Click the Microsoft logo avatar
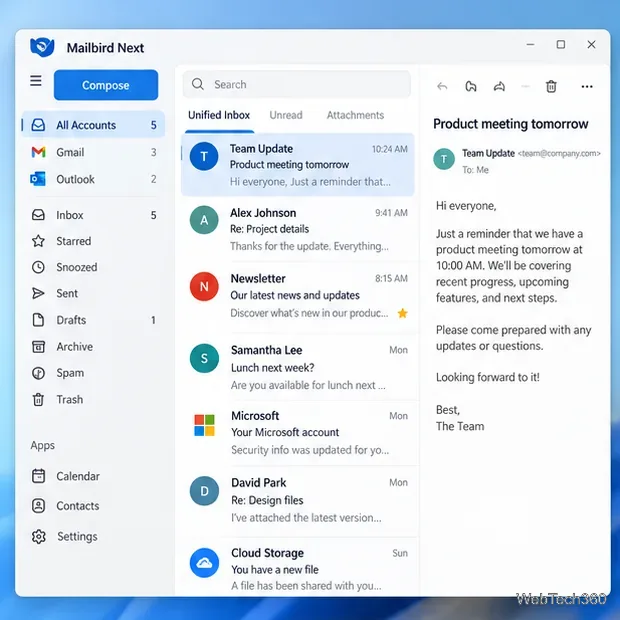Screen dimensions: 620x620 pyautogui.click(x=204, y=425)
